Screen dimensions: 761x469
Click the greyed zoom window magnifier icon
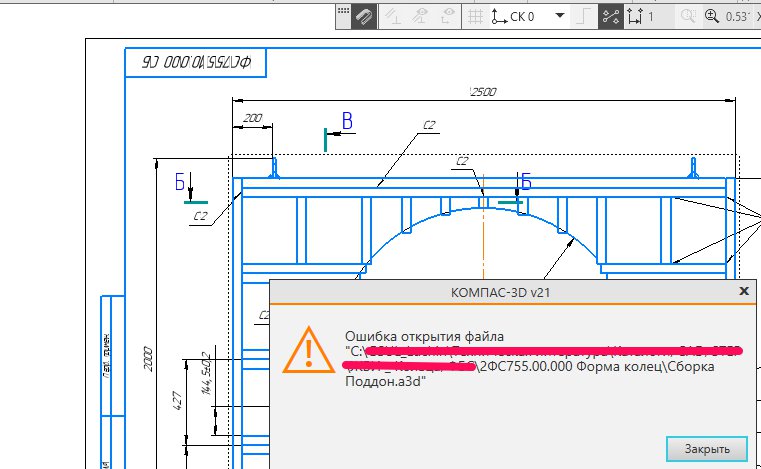click(x=688, y=17)
